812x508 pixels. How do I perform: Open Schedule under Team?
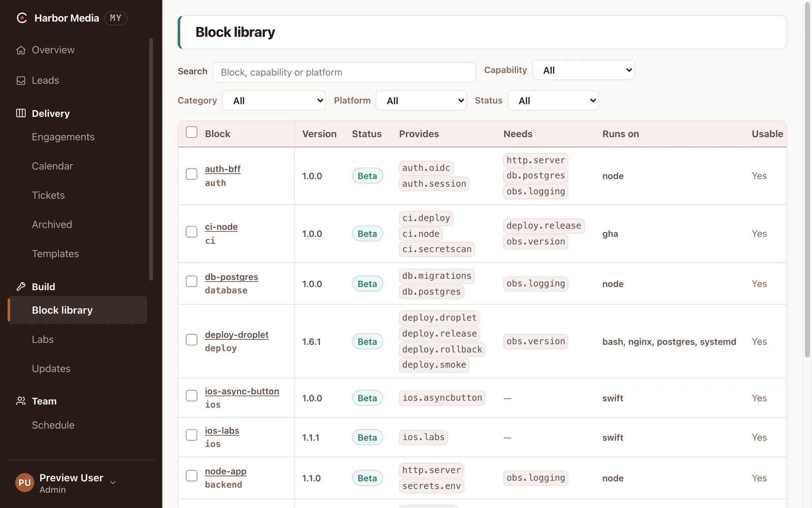53,425
